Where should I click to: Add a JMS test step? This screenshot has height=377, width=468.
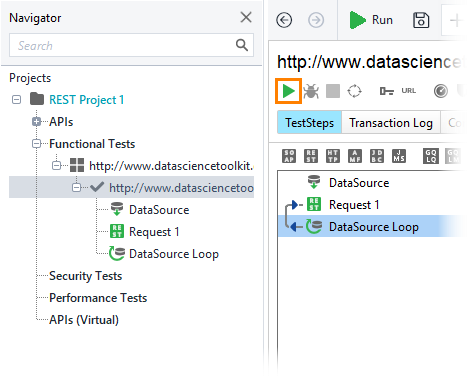click(x=399, y=156)
